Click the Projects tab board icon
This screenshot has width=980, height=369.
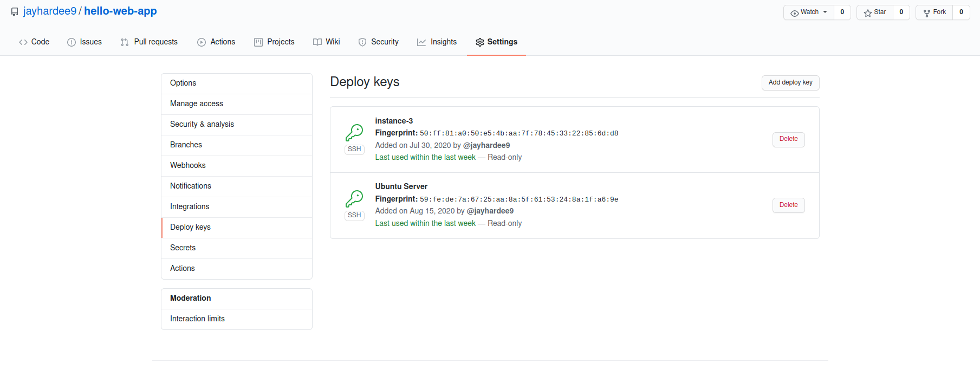tap(258, 42)
